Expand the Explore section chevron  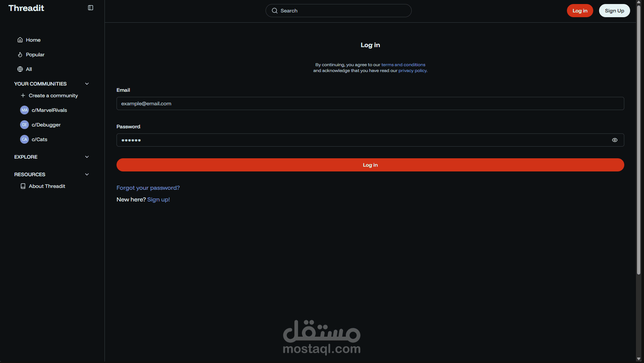(87, 157)
